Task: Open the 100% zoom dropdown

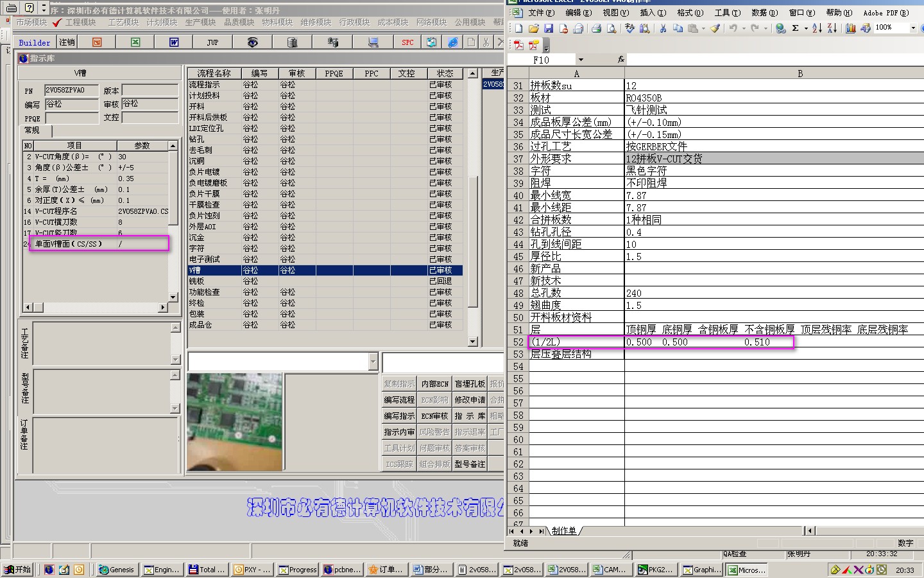Action: pos(913,28)
